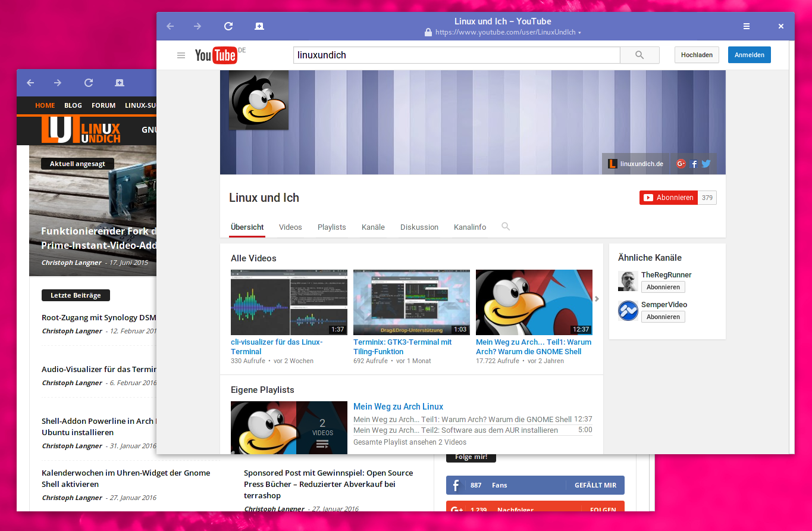
Task: Open the cli-visualizer video thumbnail
Action: click(x=289, y=302)
